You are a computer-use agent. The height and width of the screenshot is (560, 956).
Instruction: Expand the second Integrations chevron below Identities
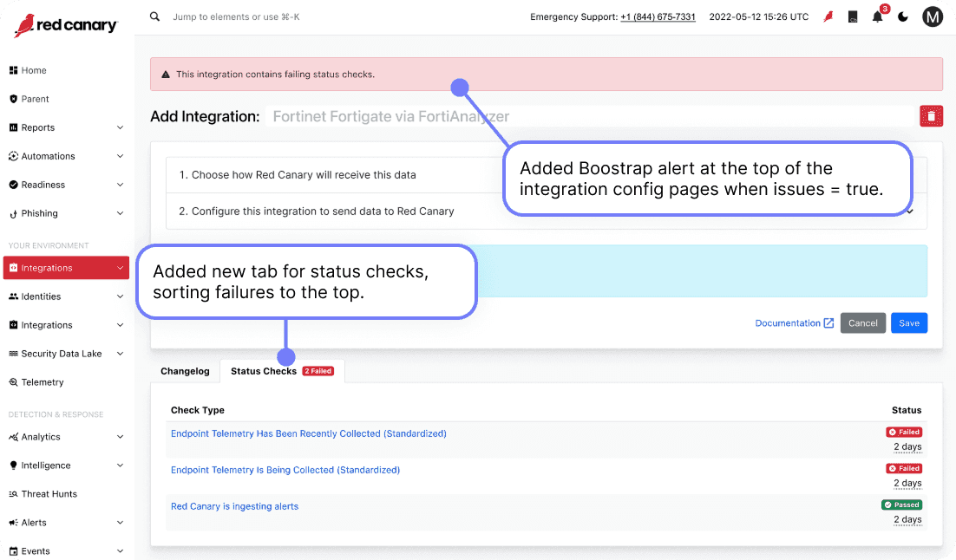point(120,325)
